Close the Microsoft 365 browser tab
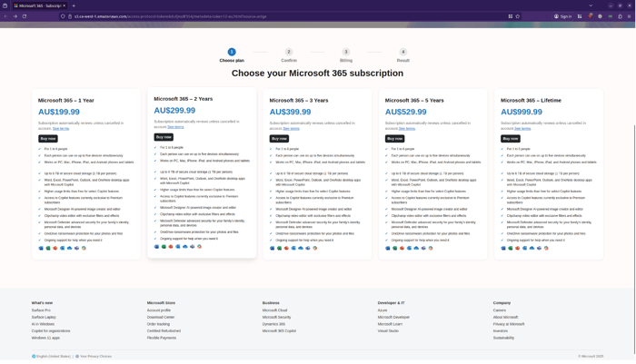 tap(65, 5)
